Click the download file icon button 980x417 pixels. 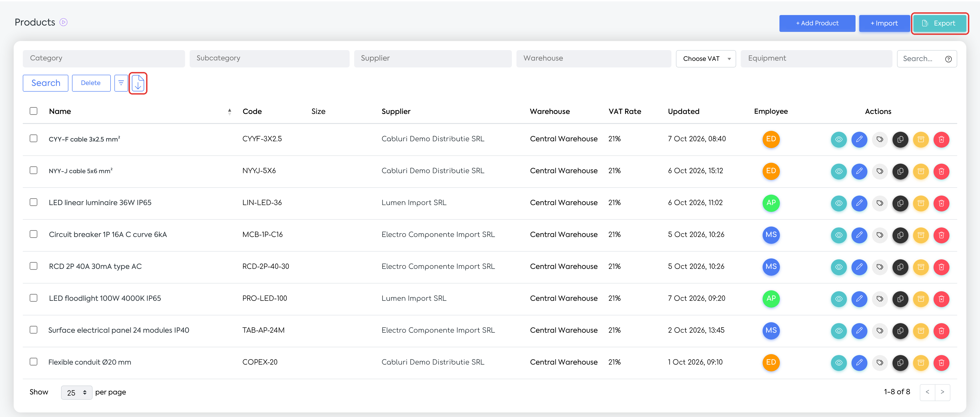138,83
